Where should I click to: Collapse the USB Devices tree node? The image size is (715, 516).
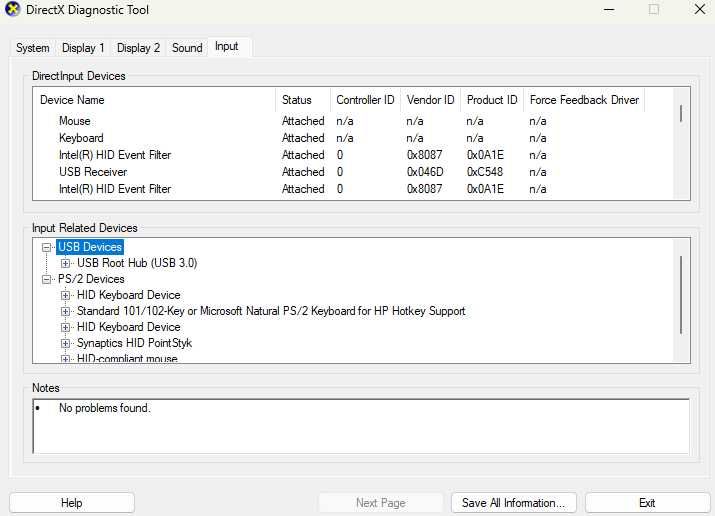[x=46, y=247]
